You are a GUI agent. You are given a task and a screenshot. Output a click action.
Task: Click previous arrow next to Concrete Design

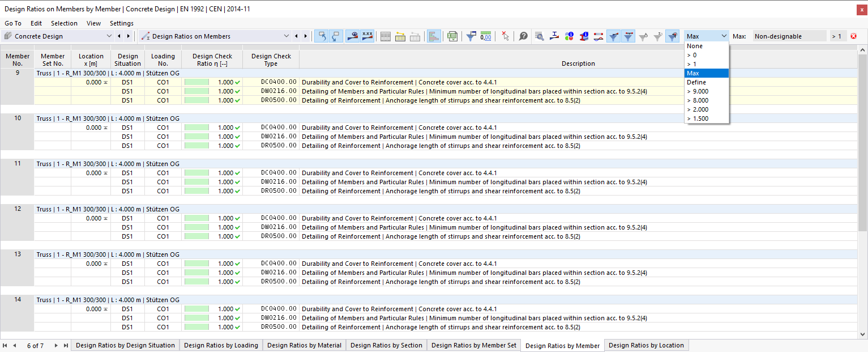point(119,36)
